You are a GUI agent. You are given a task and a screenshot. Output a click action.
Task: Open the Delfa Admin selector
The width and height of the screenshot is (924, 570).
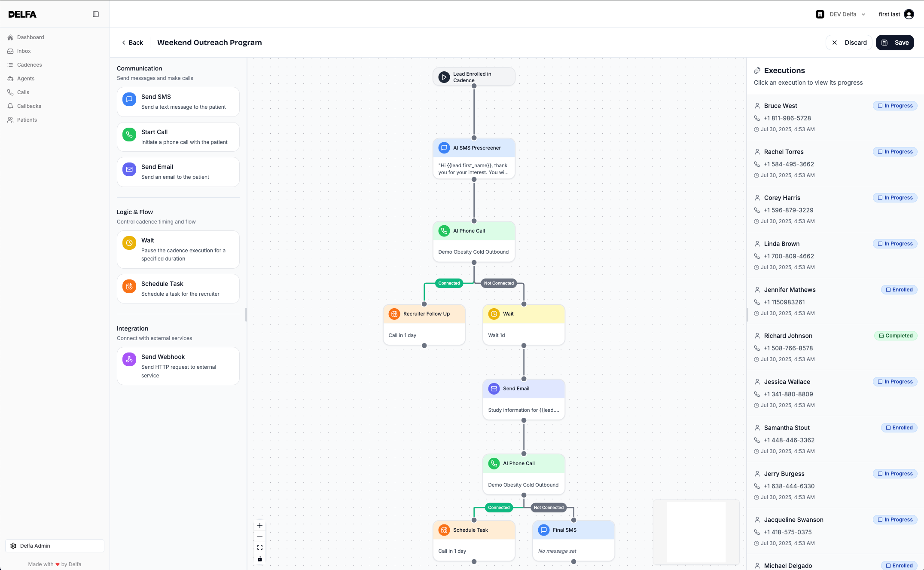point(55,546)
